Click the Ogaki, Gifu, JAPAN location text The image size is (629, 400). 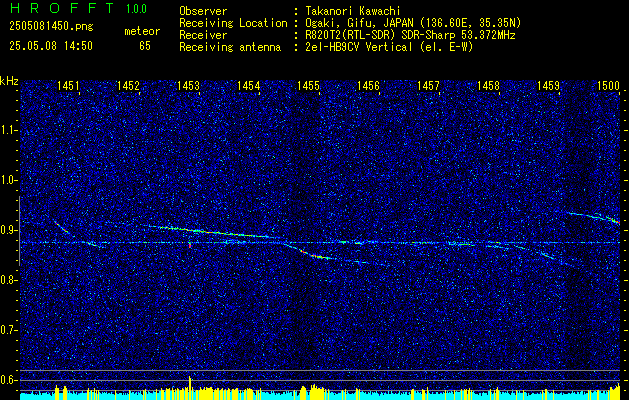click(x=413, y=23)
